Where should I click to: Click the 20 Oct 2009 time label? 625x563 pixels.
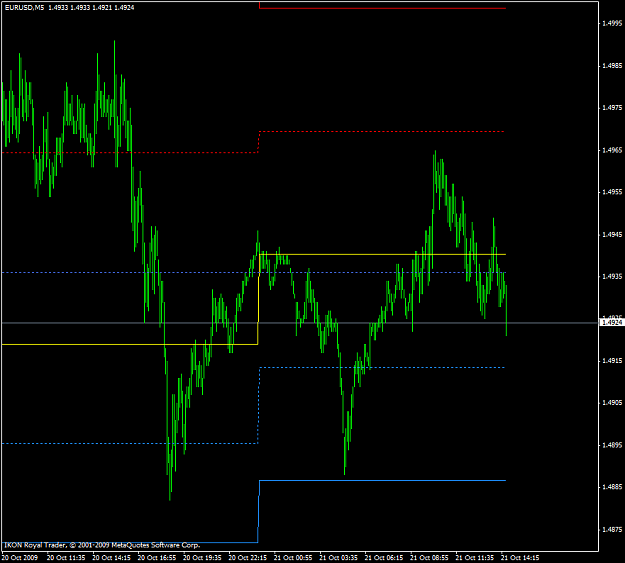coord(20,557)
